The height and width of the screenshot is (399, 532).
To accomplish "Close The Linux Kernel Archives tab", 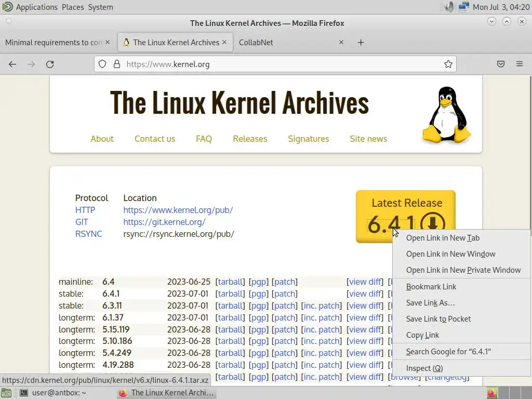I will click(224, 42).
